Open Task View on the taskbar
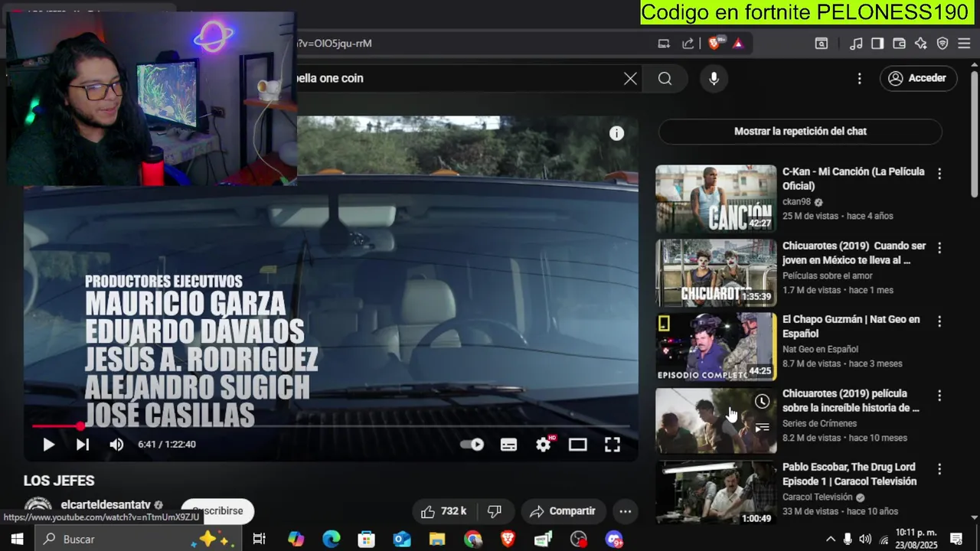The height and width of the screenshot is (551, 980). pyautogui.click(x=259, y=540)
